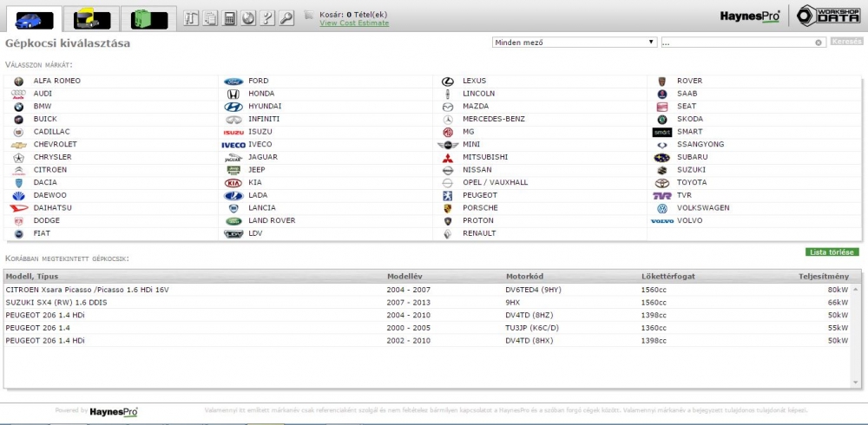
Task: Click the PORSCHE logo icon
Action: pyautogui.click(x=448, y=208)
